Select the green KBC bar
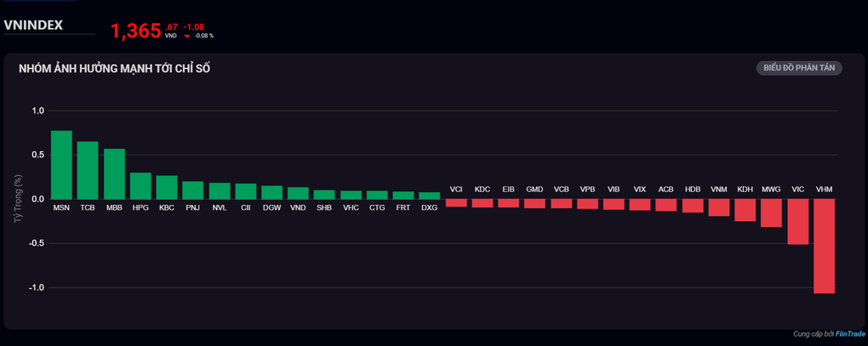Image resolution: width=868 pixels, height=346 pixels. (167, 187)
